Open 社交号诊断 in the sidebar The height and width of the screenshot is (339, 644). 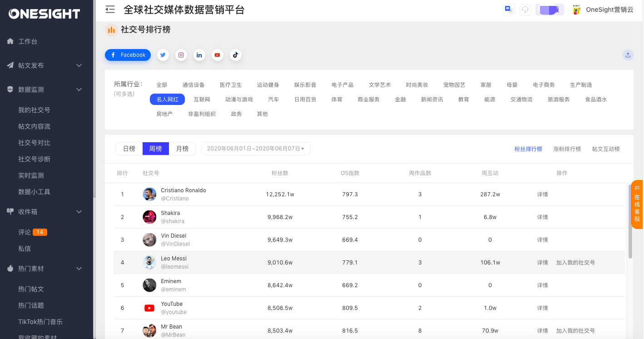click(34, 159)
